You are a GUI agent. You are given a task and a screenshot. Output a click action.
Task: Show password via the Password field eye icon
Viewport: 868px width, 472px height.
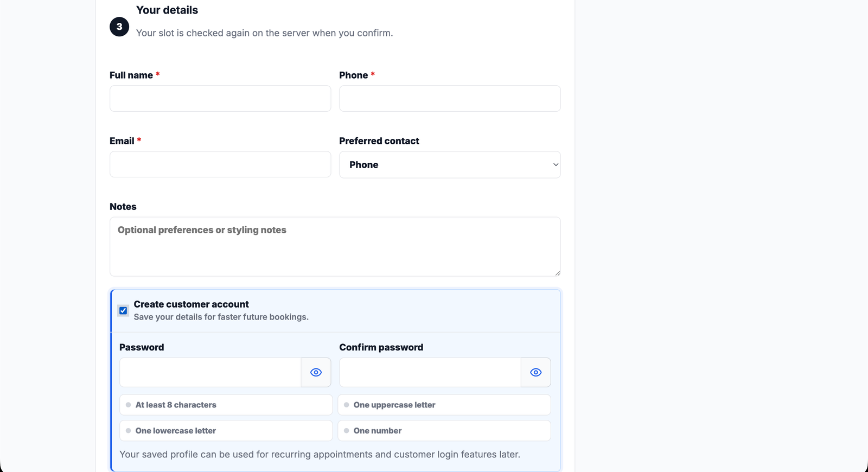pyautogui.click(x=316, y=372)
